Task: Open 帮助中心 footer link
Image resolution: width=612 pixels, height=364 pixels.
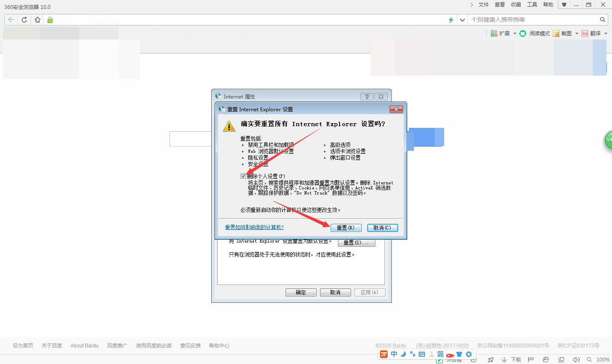Action: (219, 346)
